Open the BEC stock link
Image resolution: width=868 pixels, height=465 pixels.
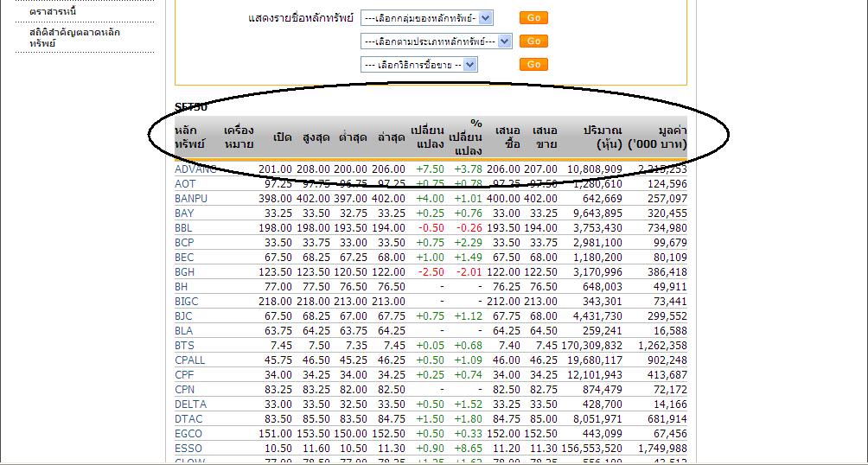pos(184,258)
